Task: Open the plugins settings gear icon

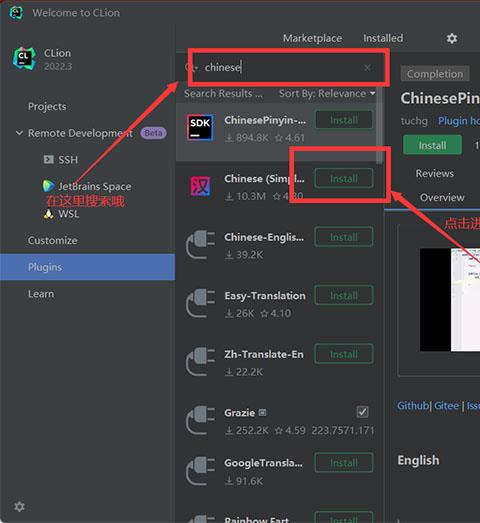Action: point(452,38)
